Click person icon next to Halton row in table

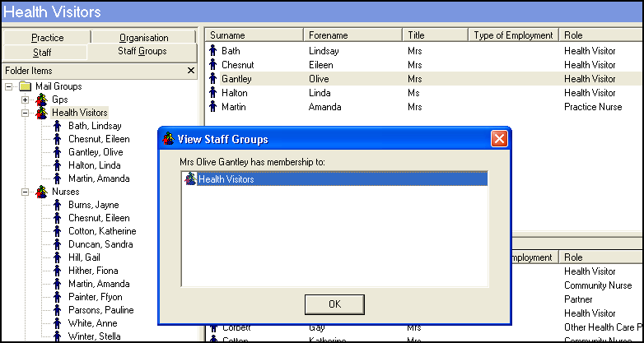point(212,93)
